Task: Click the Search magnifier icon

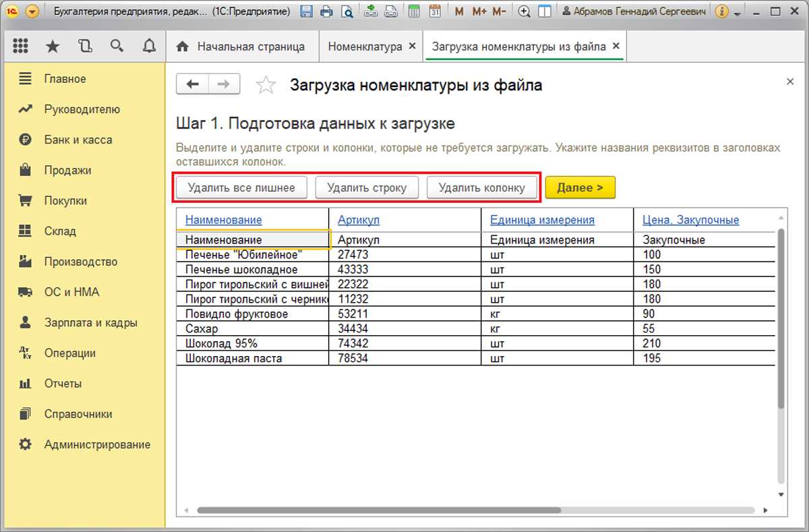Action: point(117,46)
